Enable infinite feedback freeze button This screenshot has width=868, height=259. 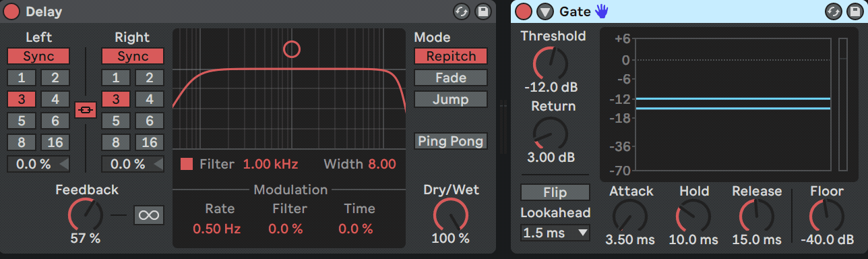tap(148, 215)
